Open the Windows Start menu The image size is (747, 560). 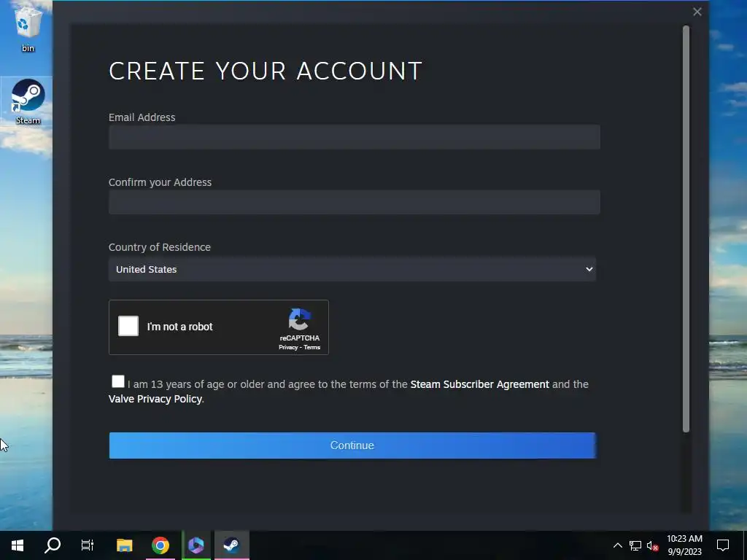pos(18,545)
